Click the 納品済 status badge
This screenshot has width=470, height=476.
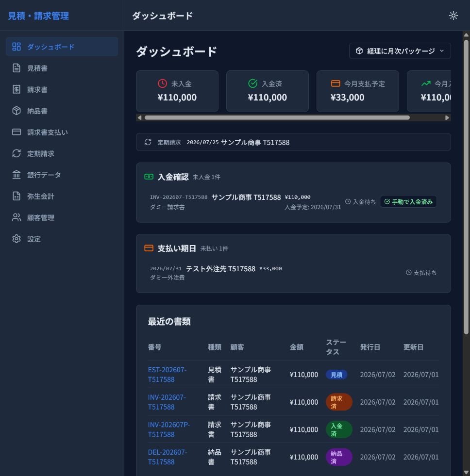(x=339, y=457)
